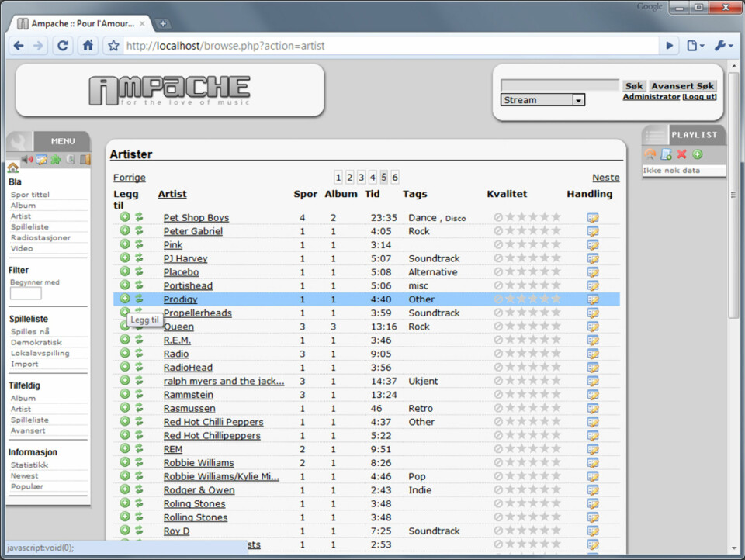Image resolution: width=745 pixels, height=560 pixels.
Task: Go to page 6 of artists
Action: (x=395, y=177)
